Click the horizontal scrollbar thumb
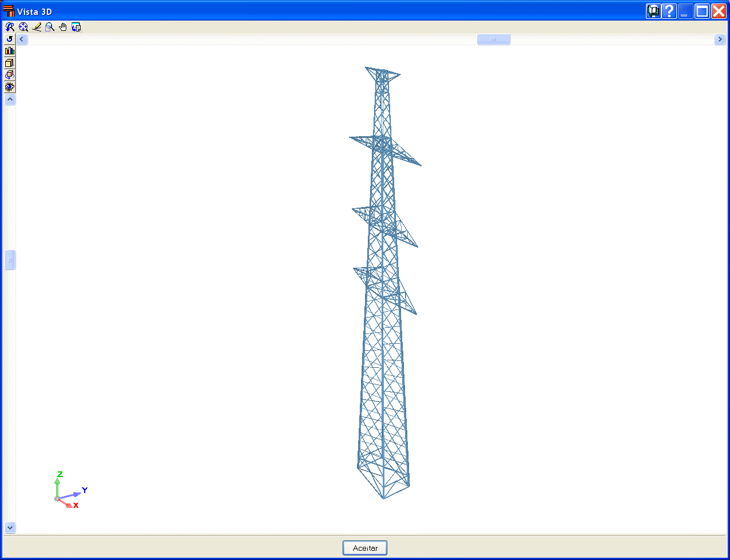This screenshot has width=730, height=560. click(494, 39)
